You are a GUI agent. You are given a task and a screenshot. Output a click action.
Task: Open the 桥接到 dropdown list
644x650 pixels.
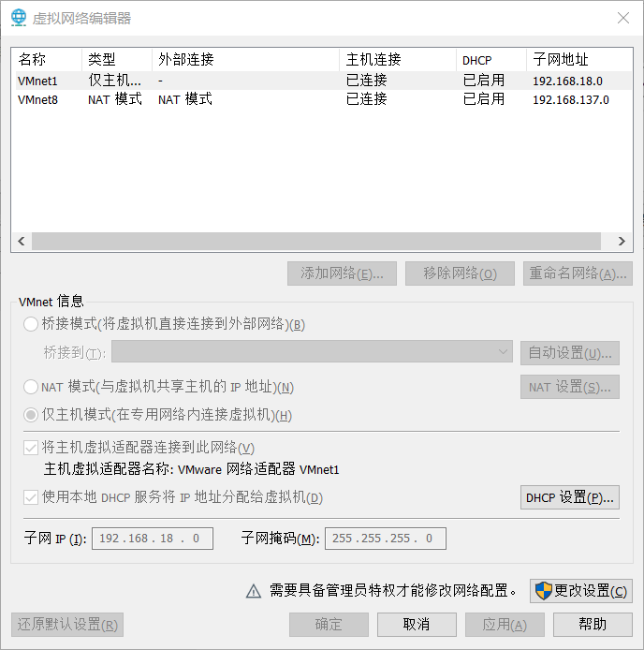[312, 351]
